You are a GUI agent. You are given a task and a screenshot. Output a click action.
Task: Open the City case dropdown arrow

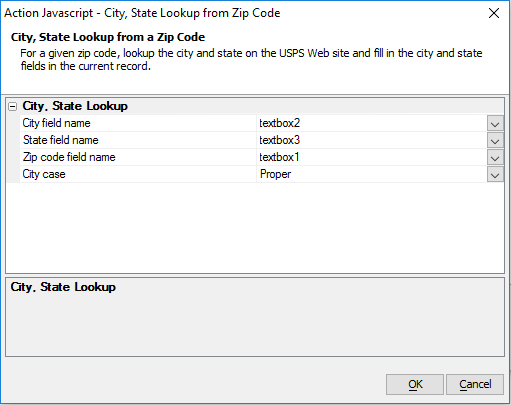[495, 174]
